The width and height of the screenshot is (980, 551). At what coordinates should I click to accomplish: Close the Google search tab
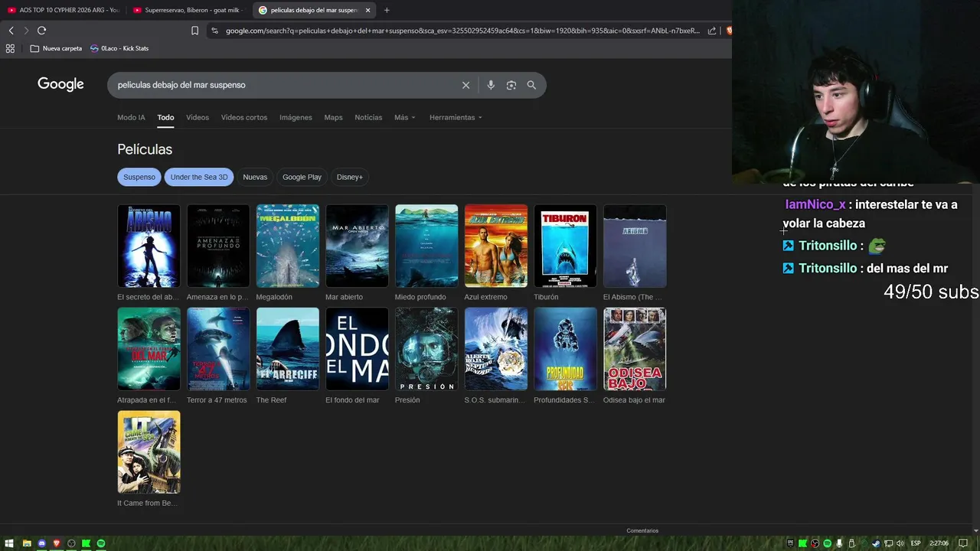(x=367, y=10)
